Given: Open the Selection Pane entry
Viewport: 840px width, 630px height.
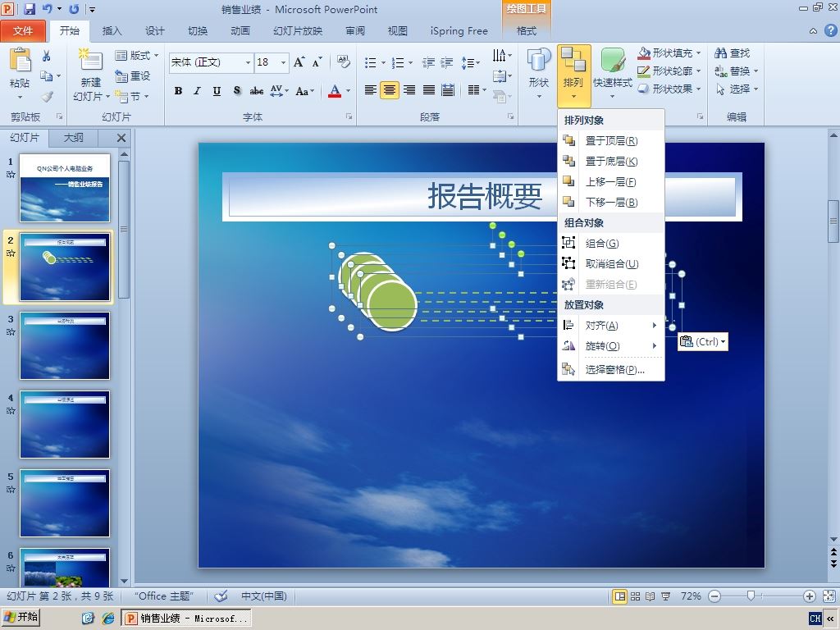Looking at the screenshot, I should click(x=611, y=370).
